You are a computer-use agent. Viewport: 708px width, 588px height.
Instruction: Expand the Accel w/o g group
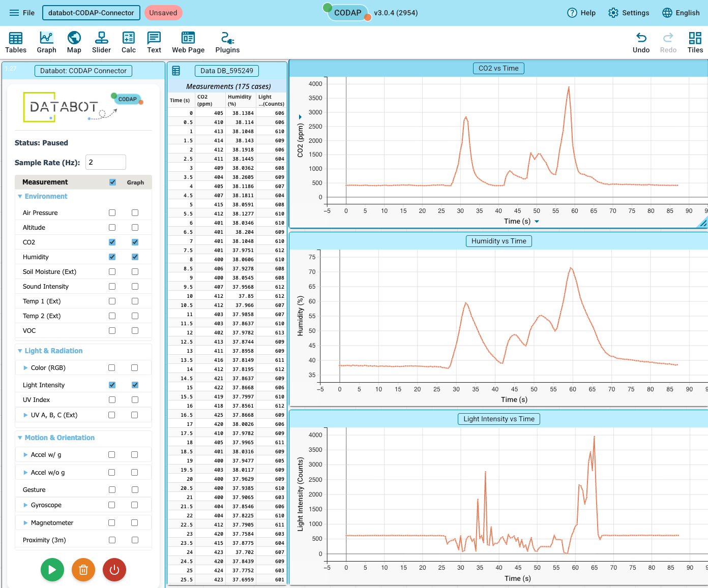point(25,473)
